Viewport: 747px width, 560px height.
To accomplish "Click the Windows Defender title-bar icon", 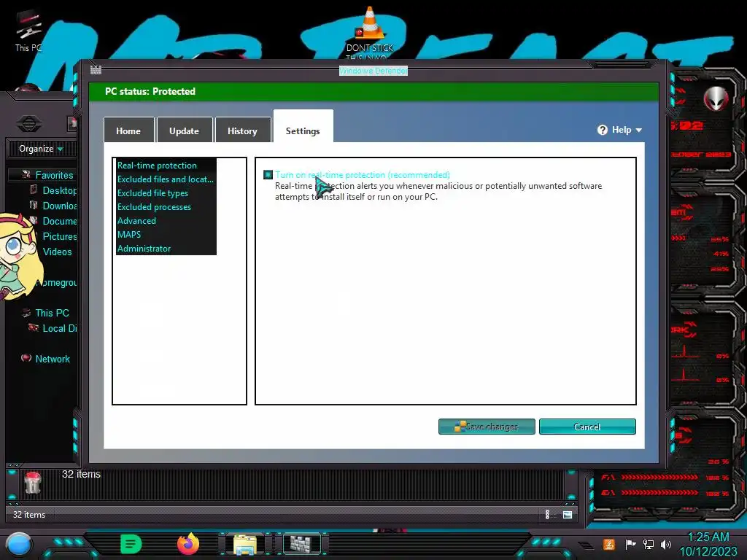I will (x=96, y=70).
